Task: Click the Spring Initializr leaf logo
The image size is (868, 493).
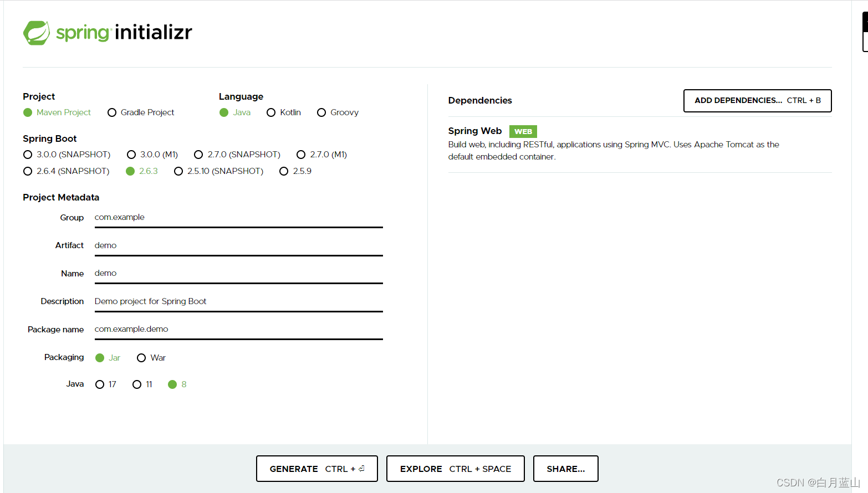Action: pos(37,33)
